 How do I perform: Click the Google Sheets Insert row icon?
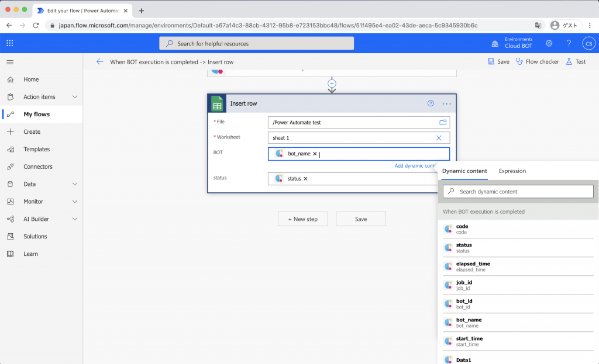[217, 103]
